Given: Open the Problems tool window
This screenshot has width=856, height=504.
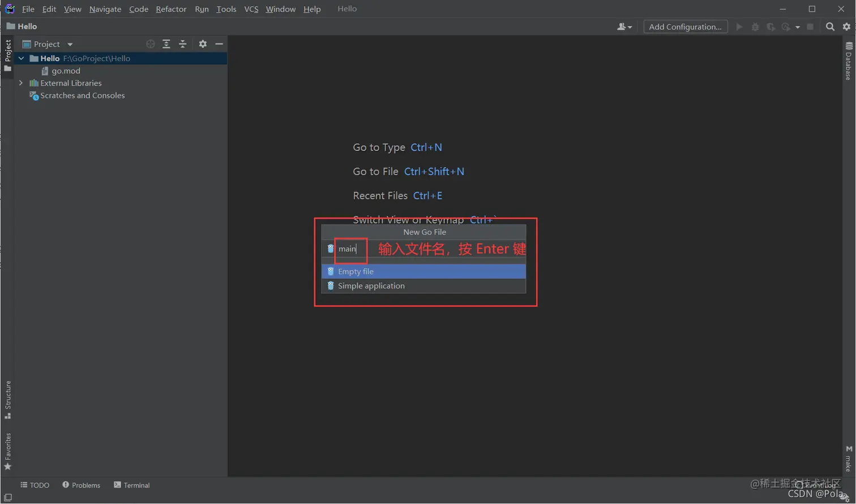Looking at the screenshot, I should 82,485.
